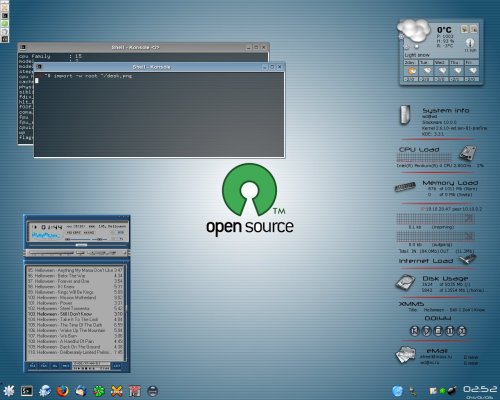Screen dimensions: 500x400
Task: Open the orange X application in panel
Action: tap(117, 391)
